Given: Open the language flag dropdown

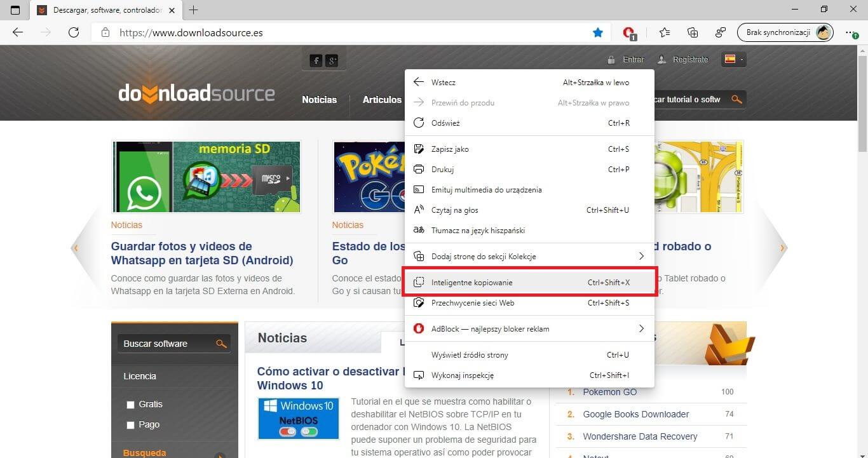Looking at the screenshot, I should [733, 59].
